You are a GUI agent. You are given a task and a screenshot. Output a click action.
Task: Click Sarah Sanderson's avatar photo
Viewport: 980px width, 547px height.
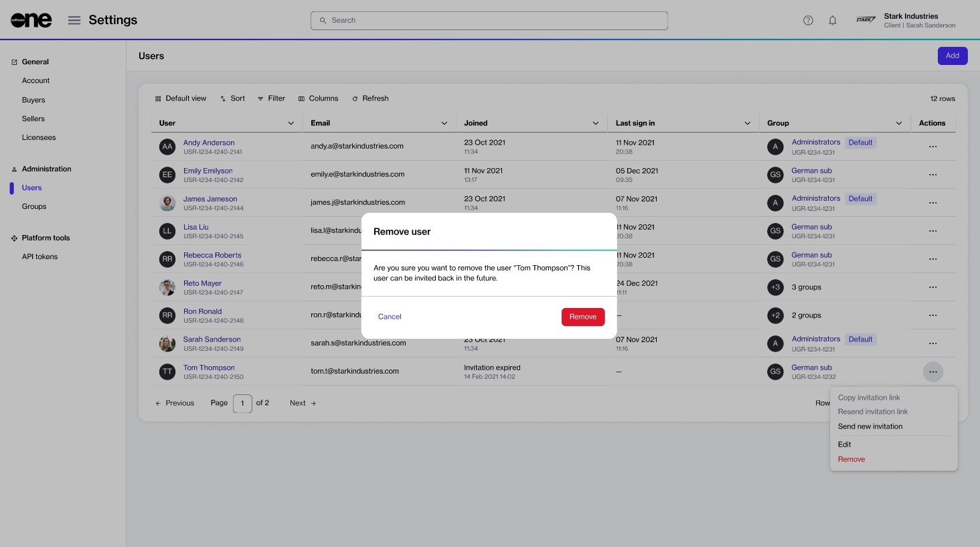click(x=167, y=343)
